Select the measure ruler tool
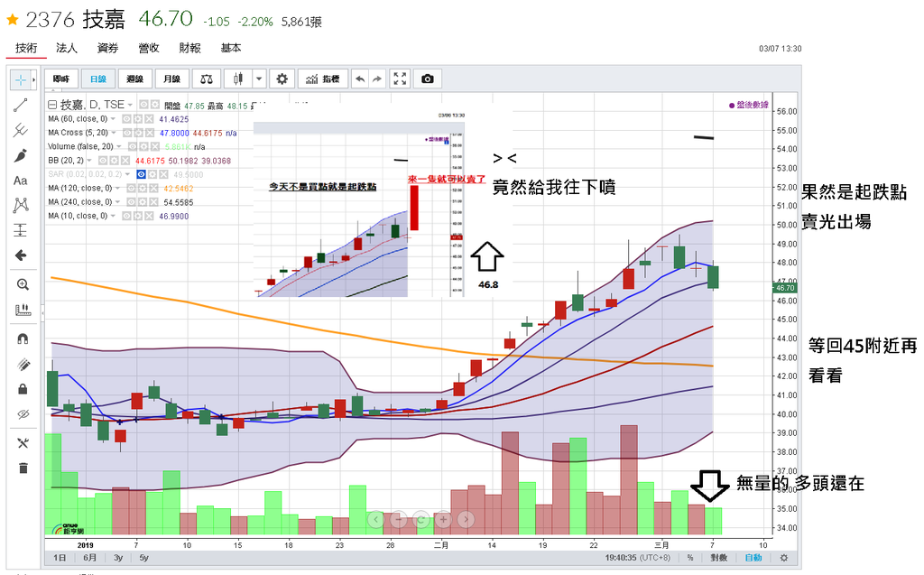 pyautogui.click(x=23, y=310)
